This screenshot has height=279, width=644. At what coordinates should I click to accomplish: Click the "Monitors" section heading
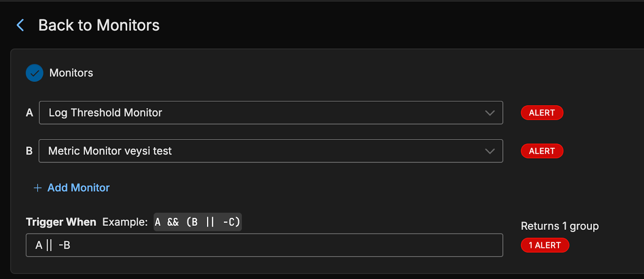[71, 73]
